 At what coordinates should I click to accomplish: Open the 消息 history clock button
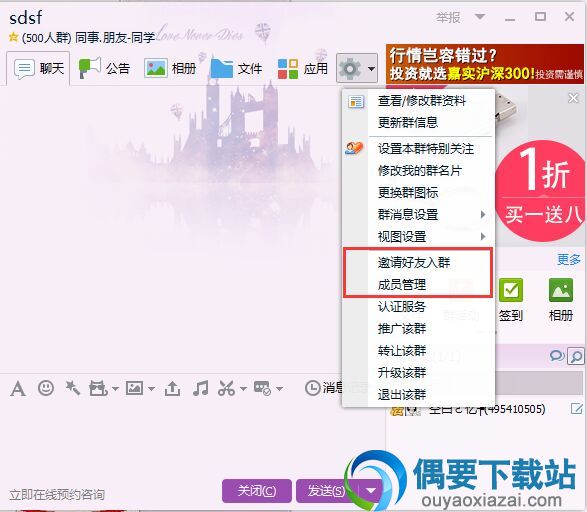[323, 388]
